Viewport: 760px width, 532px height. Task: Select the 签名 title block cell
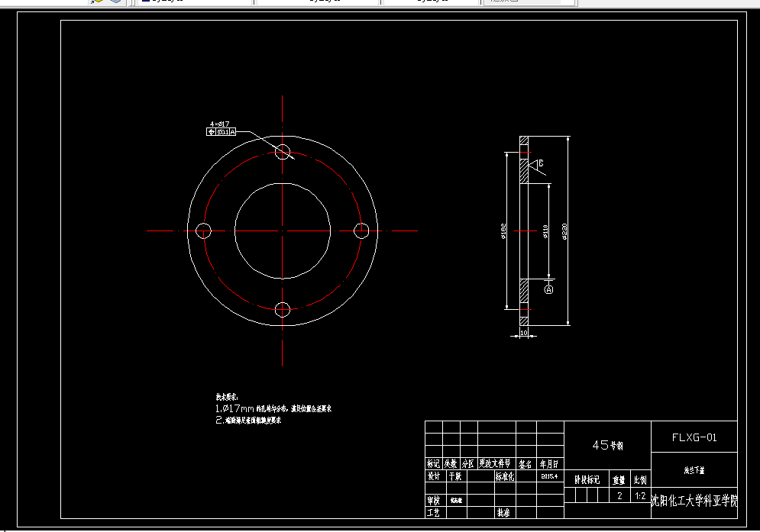[526, 463]
